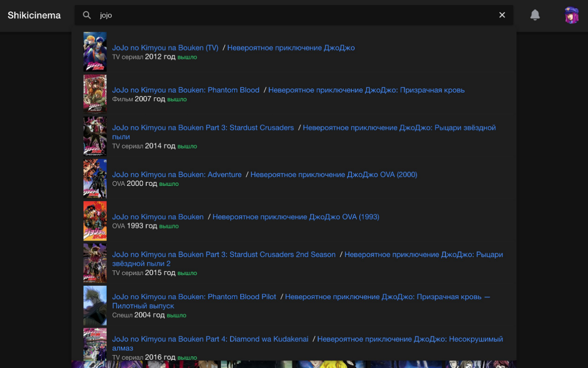
Task: Click 'TV сериал 2012 год' info text
Action: [x=144, y=57]
